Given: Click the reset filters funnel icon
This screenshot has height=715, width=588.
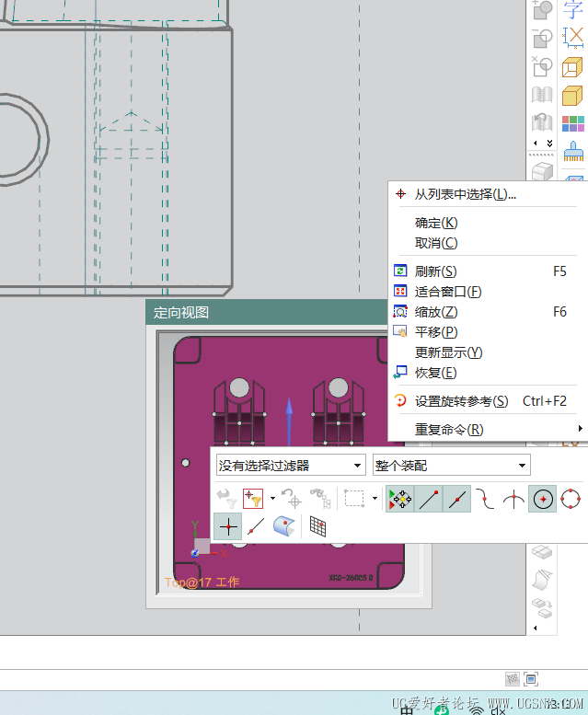Looking at the screenshot, I should click(x=226, y=499).
